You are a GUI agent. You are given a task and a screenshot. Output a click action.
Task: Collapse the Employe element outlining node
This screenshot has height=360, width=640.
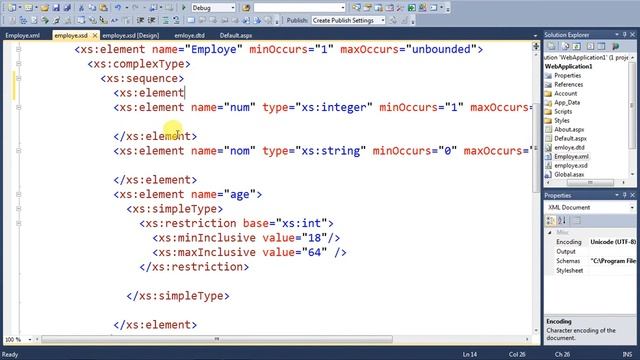[18, 49]
